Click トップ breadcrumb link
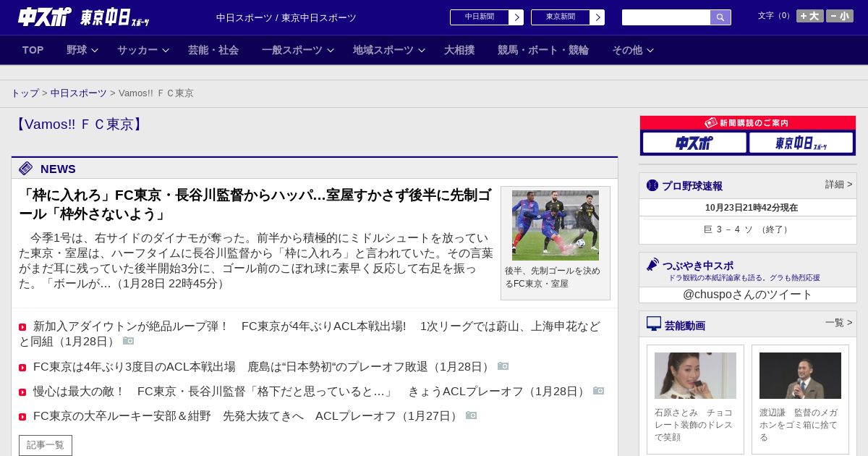This screenshot has width=868, height=456. click(x=25, y=93)
